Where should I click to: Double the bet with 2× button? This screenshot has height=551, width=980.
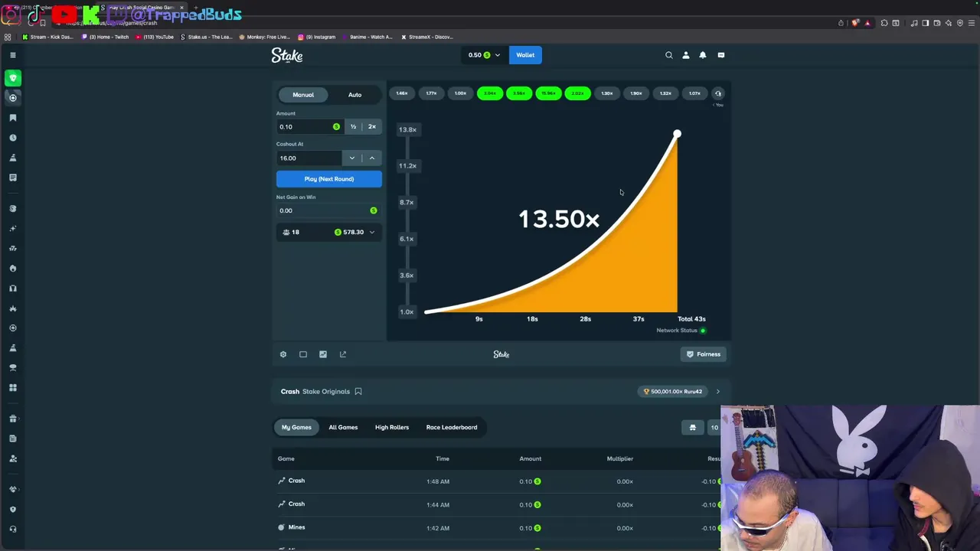[372, 127]
